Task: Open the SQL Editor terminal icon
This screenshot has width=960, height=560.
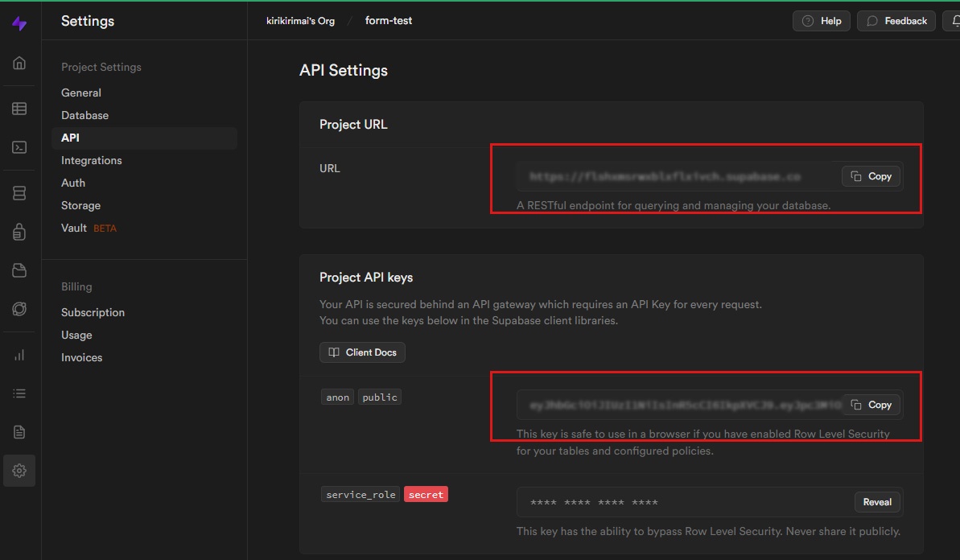Action: (x=19, y=147)
